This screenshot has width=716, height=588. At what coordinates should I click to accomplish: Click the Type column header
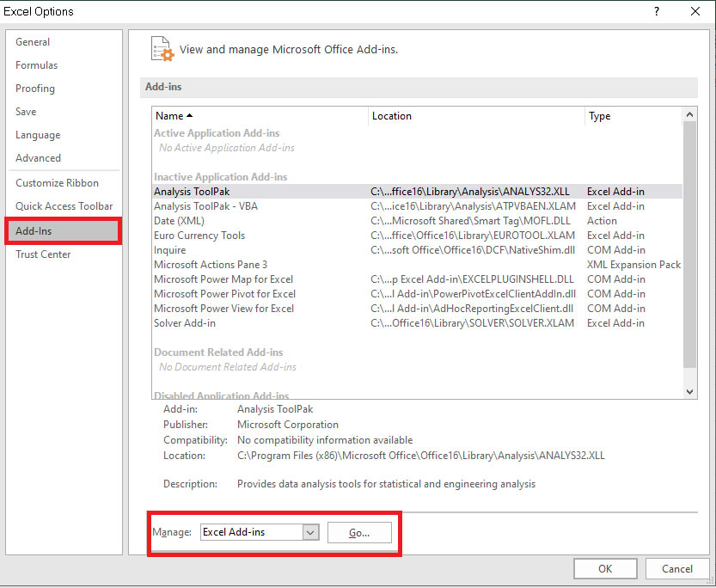pyautogui.click(x=599, y=115)
